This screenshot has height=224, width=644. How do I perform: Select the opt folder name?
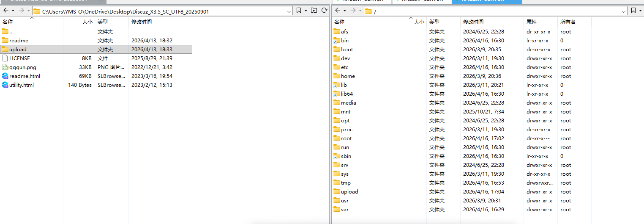(345, 121)
